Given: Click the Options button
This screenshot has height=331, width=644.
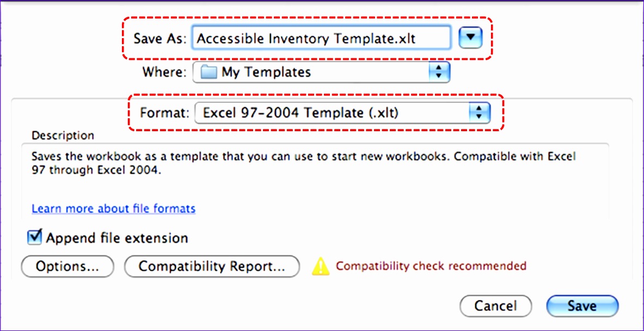Looking at the screenshot, I should (x=66, y=266).
